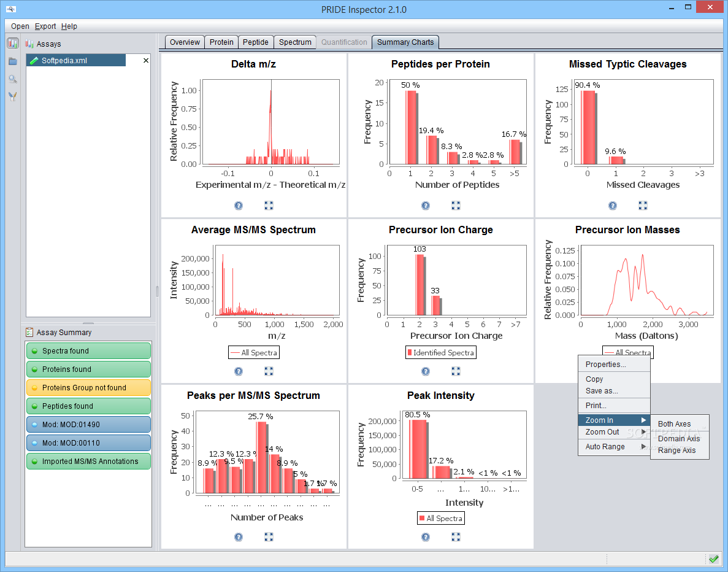This screenshot has height=572, width=728.
Task: Click the Spectra found summary item
Action: click(x=89, y=351)
